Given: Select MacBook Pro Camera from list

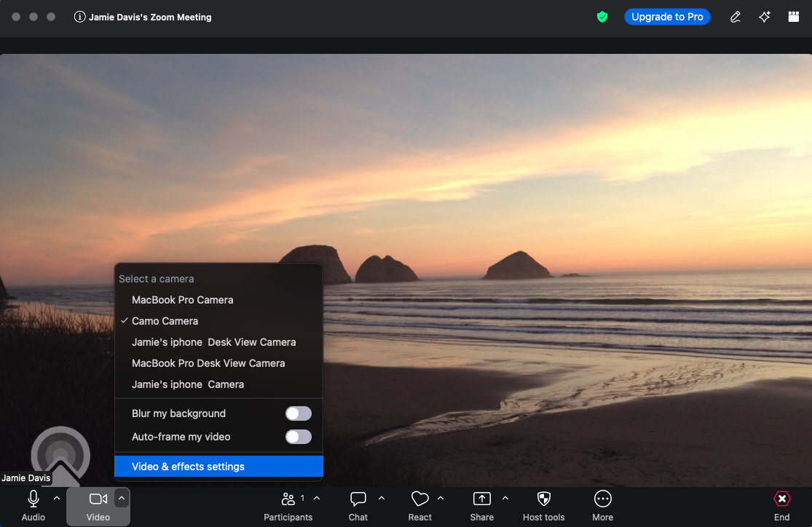Looking at the screenshot, I should [182, 300].
